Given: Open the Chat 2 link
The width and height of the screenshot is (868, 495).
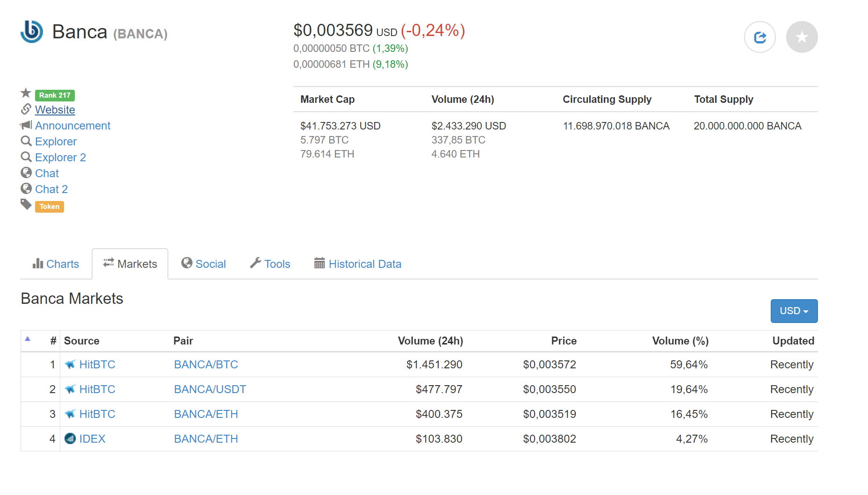Looking at the screenshot, I should pos(51,189).
